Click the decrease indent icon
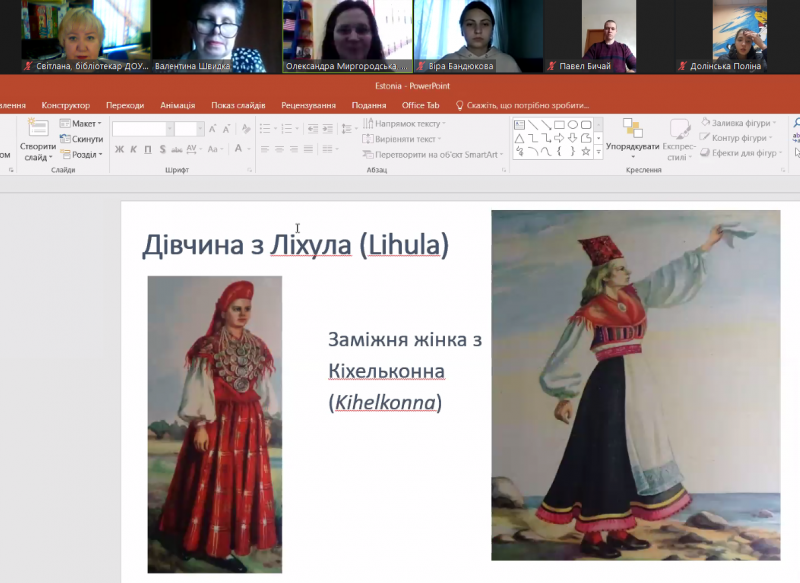 pyautogui.click(x=313, y=129)
